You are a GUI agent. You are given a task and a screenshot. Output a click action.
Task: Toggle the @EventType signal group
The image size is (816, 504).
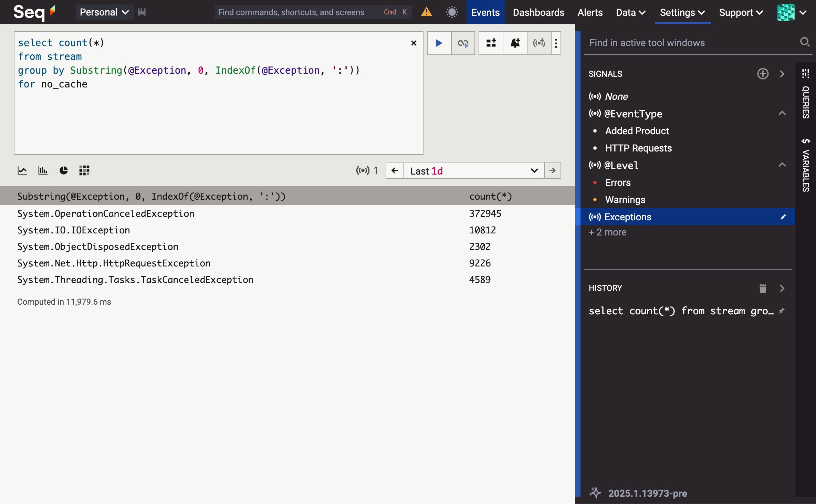click(634, 114)
